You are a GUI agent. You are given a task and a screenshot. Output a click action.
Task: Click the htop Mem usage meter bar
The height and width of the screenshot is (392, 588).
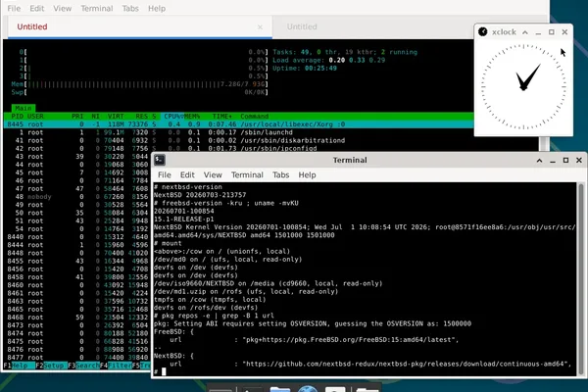[139, 84]
